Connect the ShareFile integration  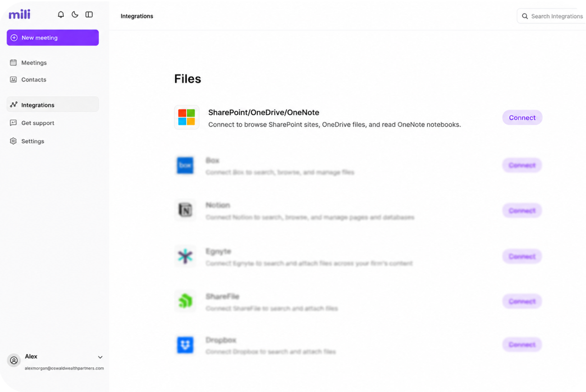point(522,301)
